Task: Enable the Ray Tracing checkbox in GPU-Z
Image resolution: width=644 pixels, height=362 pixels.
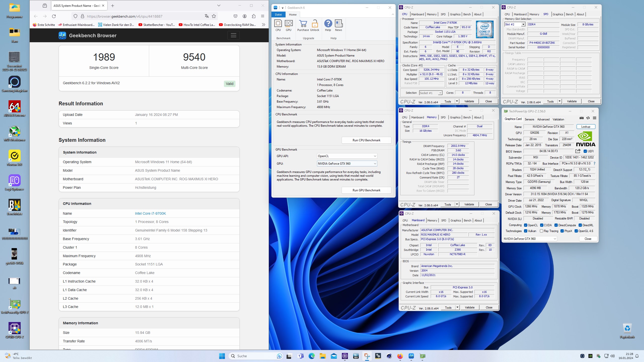Action: [x=541, y=231]
